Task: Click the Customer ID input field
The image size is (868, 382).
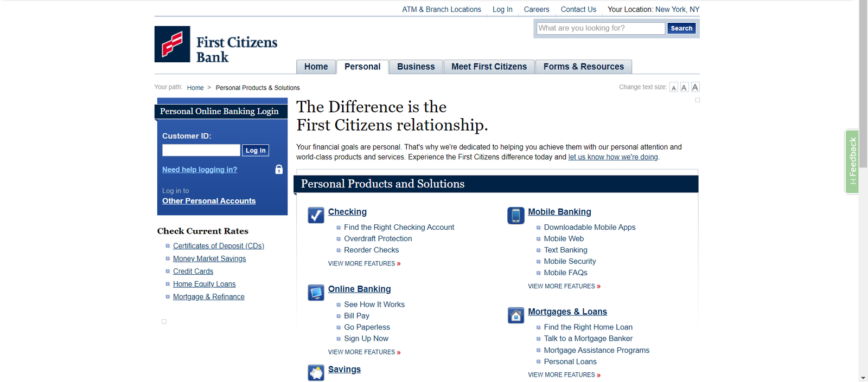Action: tap(201, 150)
